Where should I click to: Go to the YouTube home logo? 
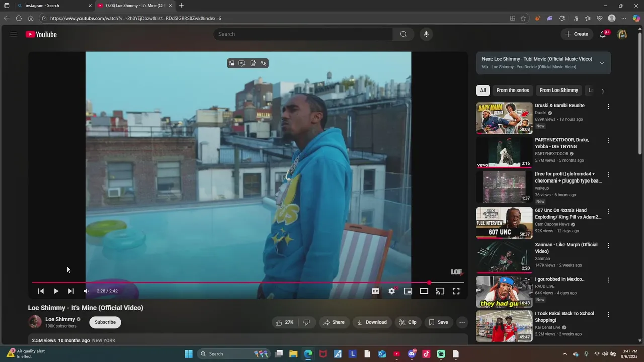click(41, 34)
